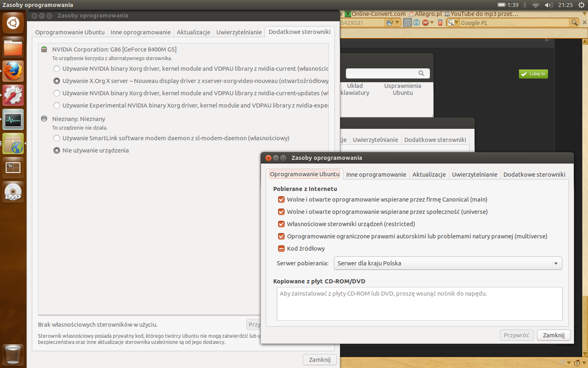
Task: Open Inne oprogramowanie tab in the driver-list window
Action: pyautogui.click(x=140, y=32)
